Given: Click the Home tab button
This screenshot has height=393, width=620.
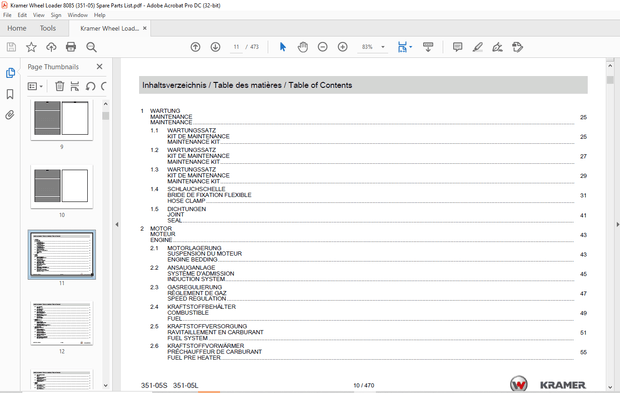Looking at the screenshot, I should click(17, 28).
